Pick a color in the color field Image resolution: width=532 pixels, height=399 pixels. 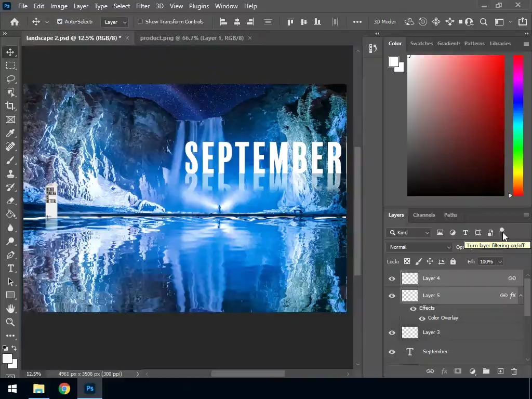[x=456, y=126]
